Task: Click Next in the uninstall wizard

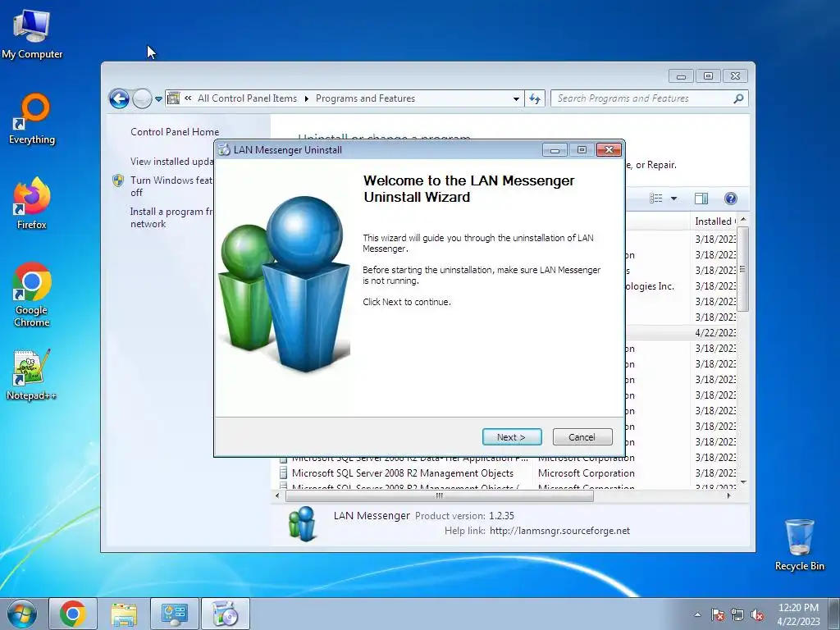Action: 512,437
